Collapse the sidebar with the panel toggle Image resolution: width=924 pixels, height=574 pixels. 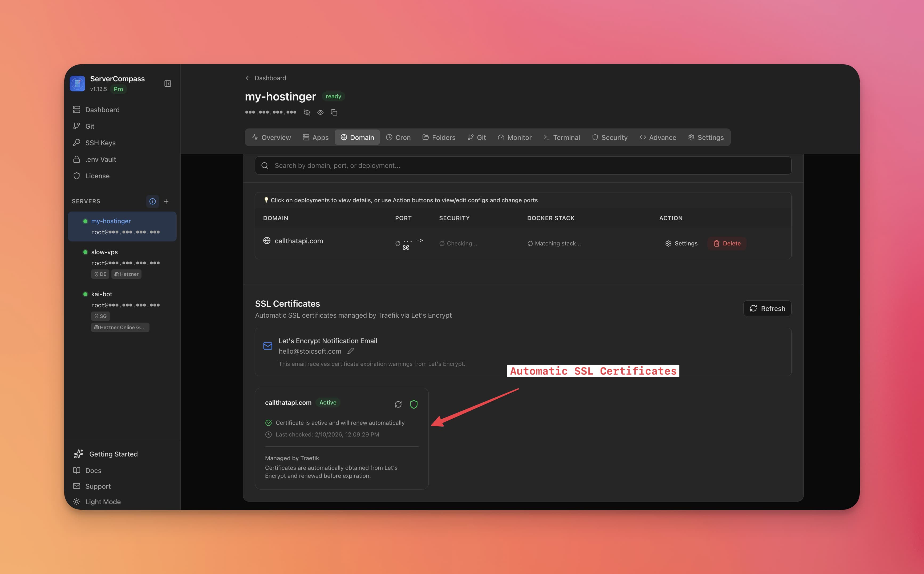[167, 83]
